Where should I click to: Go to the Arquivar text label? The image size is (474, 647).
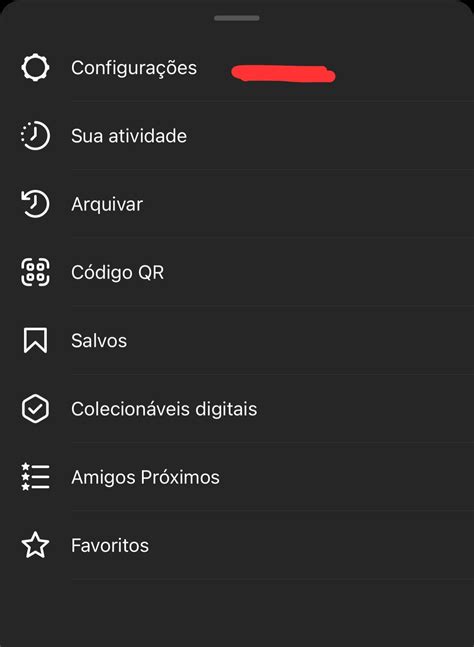(x=107, y=204)
